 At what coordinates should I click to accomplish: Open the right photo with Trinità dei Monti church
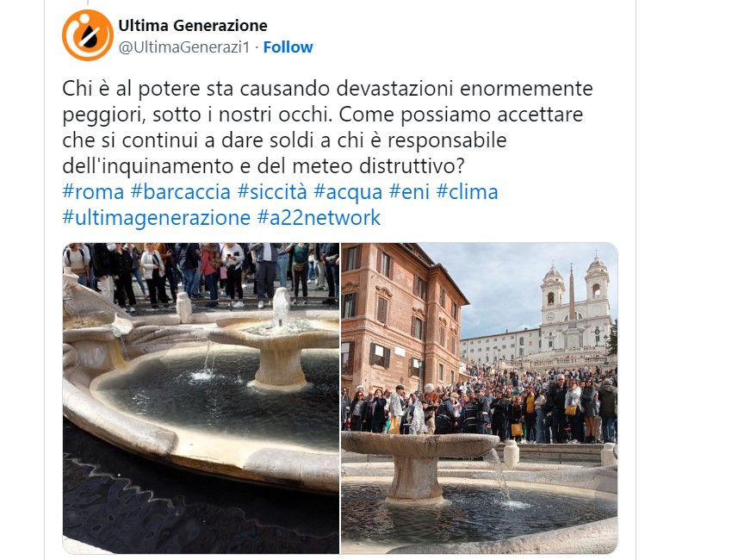[479, 398]
